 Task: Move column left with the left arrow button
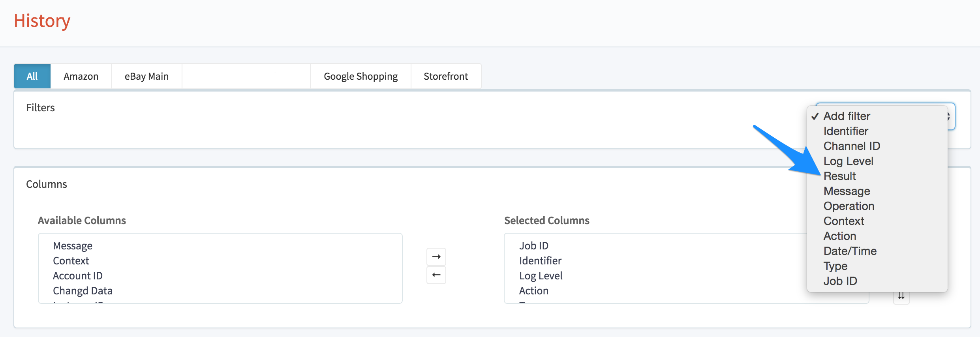click(436, 275)
